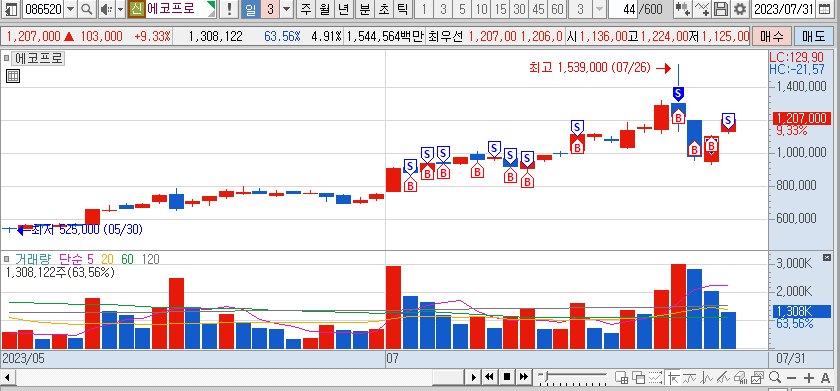Click the 거래량 volume indicator label

33,259
